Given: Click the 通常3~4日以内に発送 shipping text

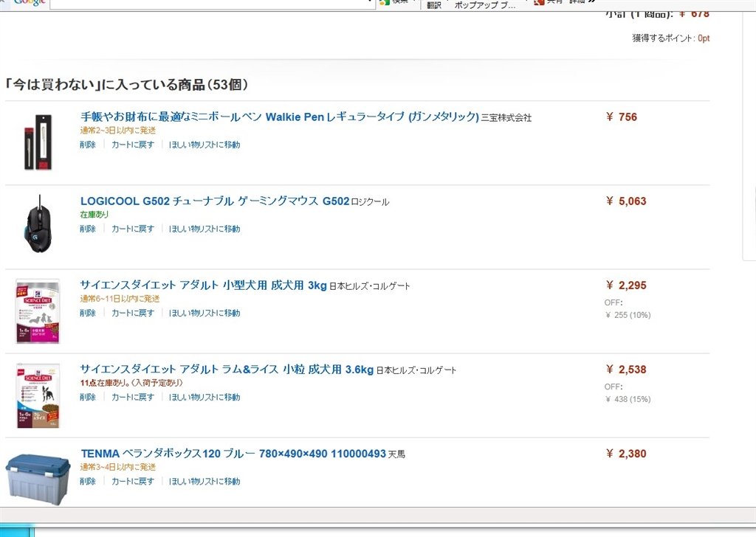Looking at the screenshot, I should [117, 467].
